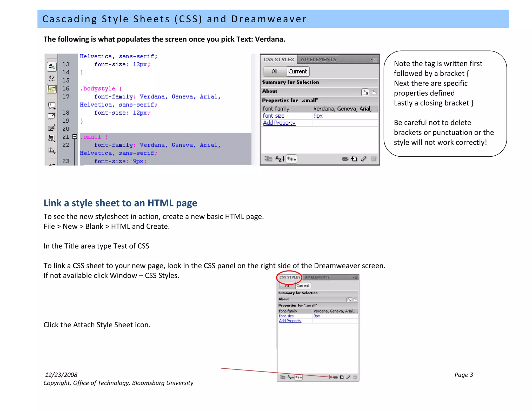
Task: Click Attach Style Sheet chain icon in bottom panel
Action: (335, 377)
